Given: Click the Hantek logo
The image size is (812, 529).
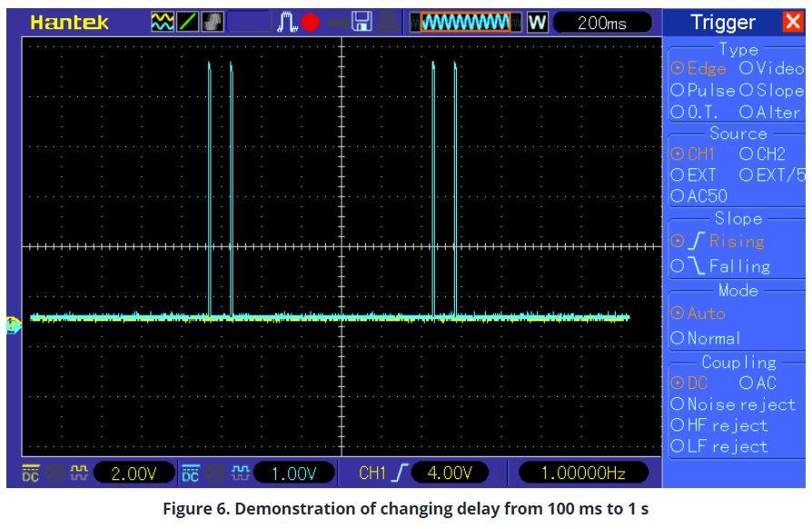Looking at the screenshot, I should tap(69, 23).
